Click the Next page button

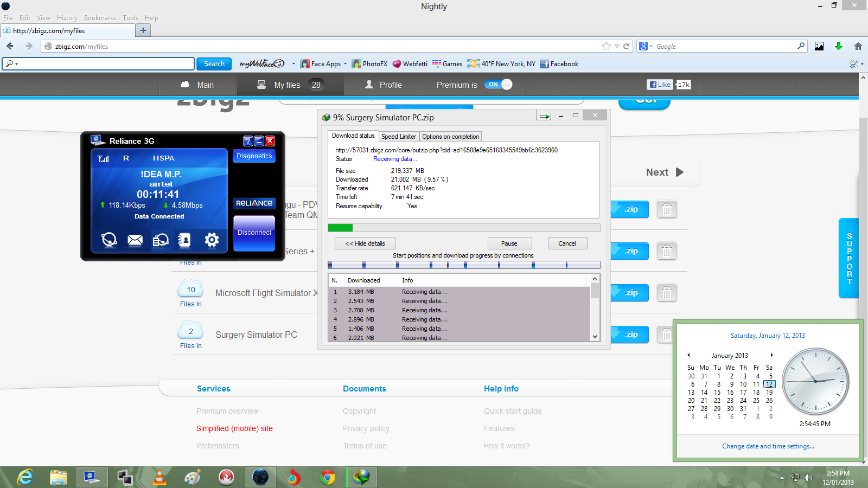point(665,172)
